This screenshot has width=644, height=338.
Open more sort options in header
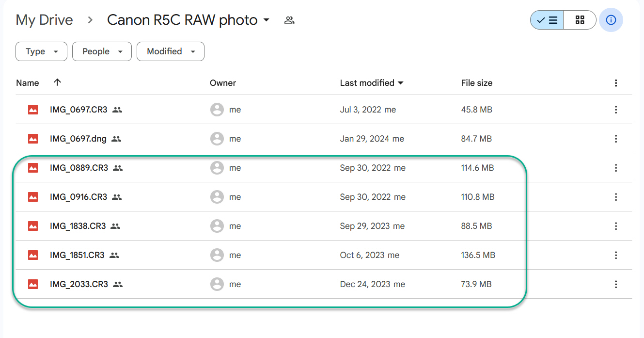616,83
